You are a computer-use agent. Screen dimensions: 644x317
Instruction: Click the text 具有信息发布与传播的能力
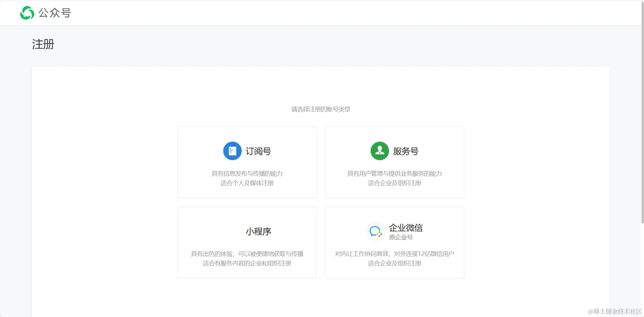pos(247,173)
